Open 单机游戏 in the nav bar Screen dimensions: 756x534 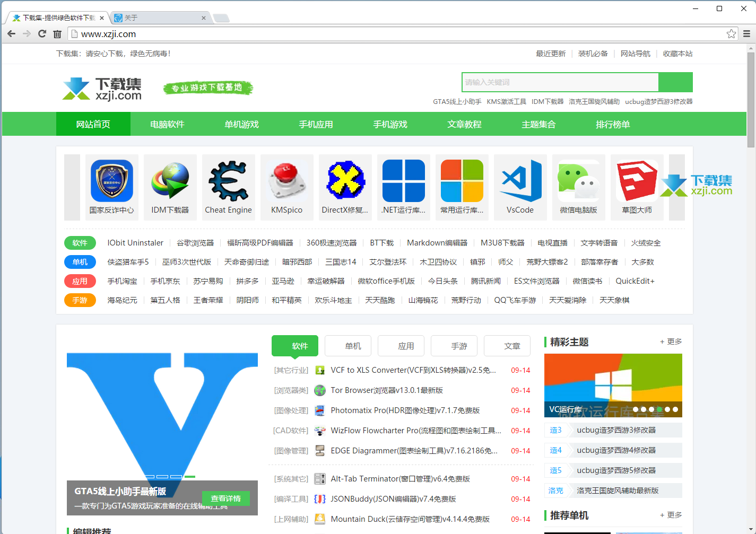[242, 124]
